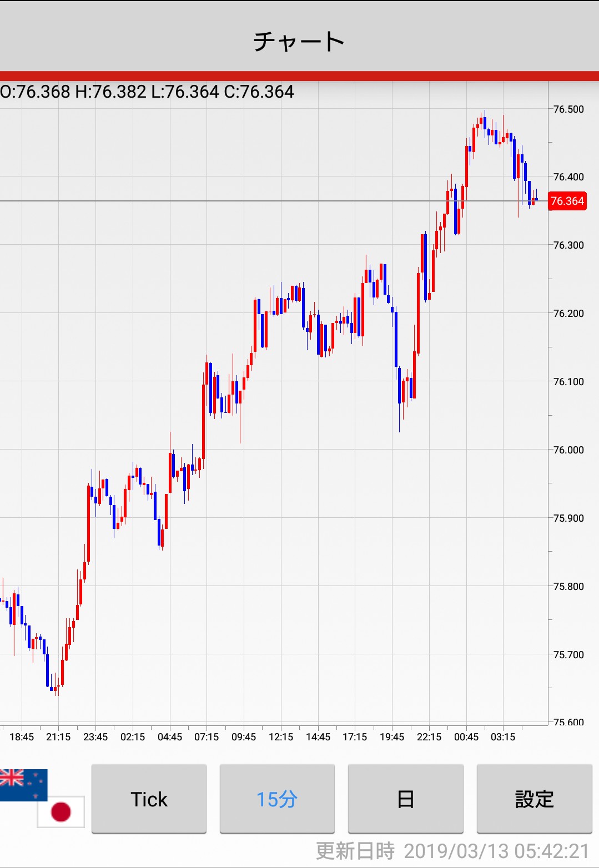The width and height of the screenshot is (599, 868).
Task: Click the 07:15 time axis label
Action: point(207,737)
